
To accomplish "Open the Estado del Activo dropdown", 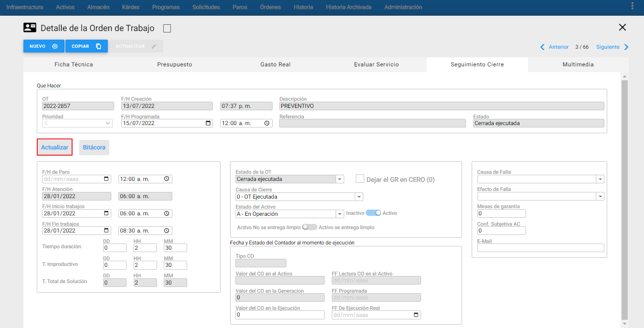I will tap(340, 214).
